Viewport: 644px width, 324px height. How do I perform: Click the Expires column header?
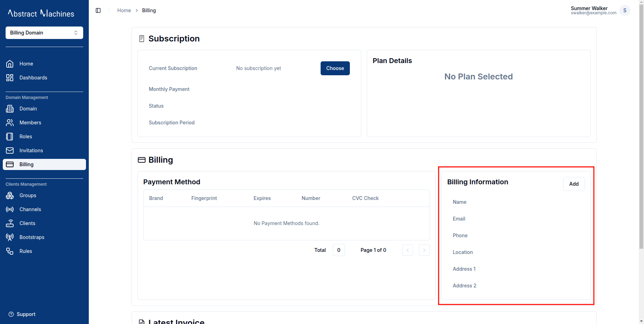point(262,198)
